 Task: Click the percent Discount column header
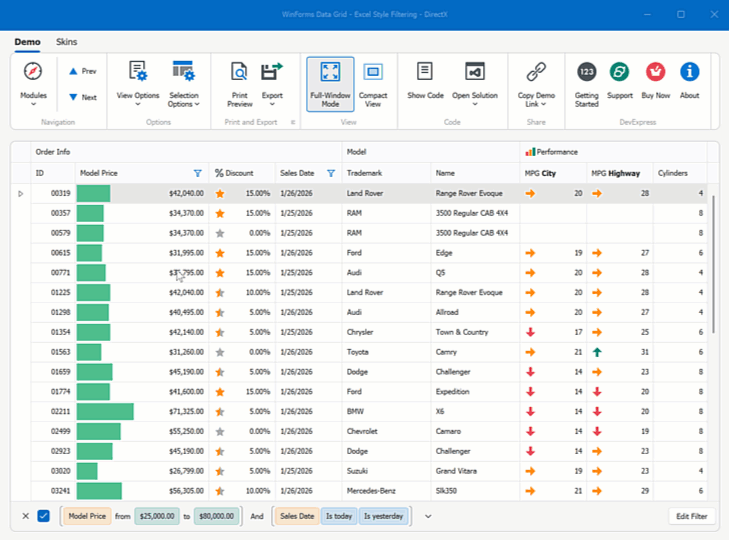click(242, 173)
